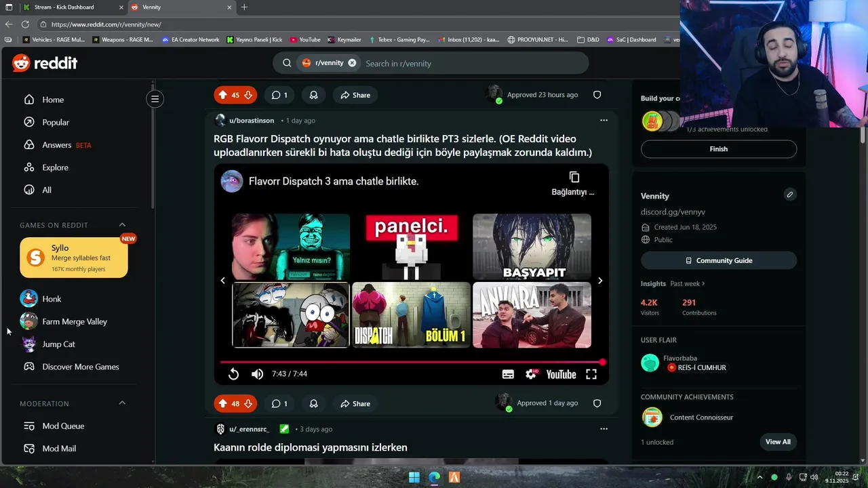Screen dimensions: 868x488
Task: Upvote the post with 45 votes
Action: click(222, 95)
